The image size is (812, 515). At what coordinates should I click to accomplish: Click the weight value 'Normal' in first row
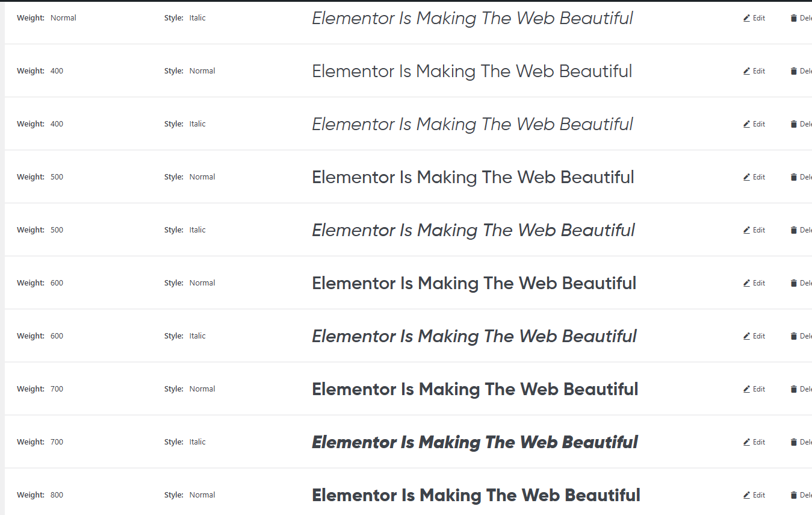(x=63, y=18)
